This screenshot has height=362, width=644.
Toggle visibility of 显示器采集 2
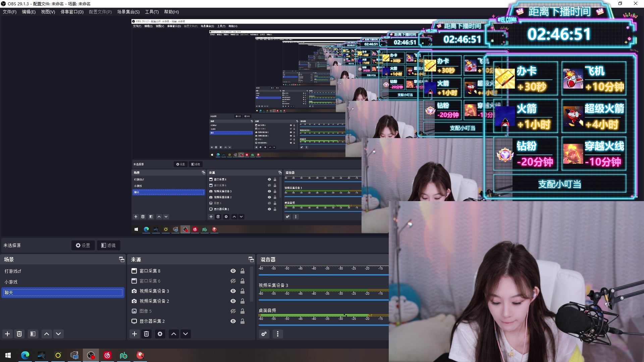coord(233,321)
